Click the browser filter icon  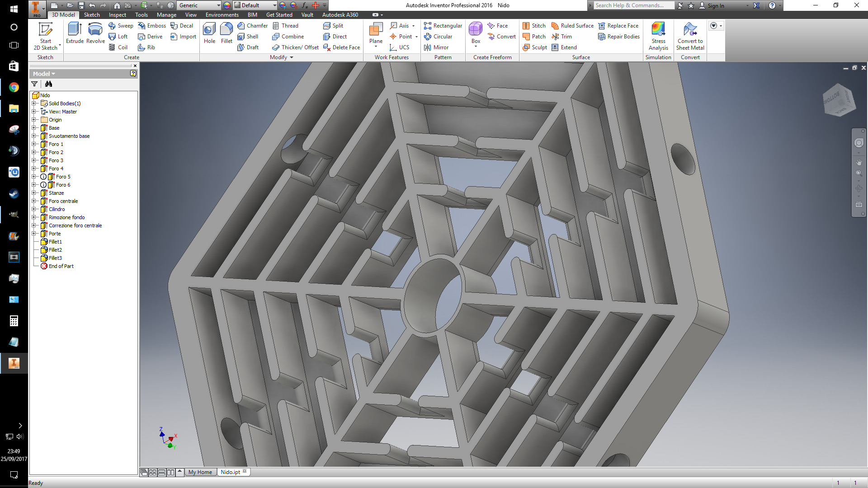pyautogui.click(x=34, y=84)
